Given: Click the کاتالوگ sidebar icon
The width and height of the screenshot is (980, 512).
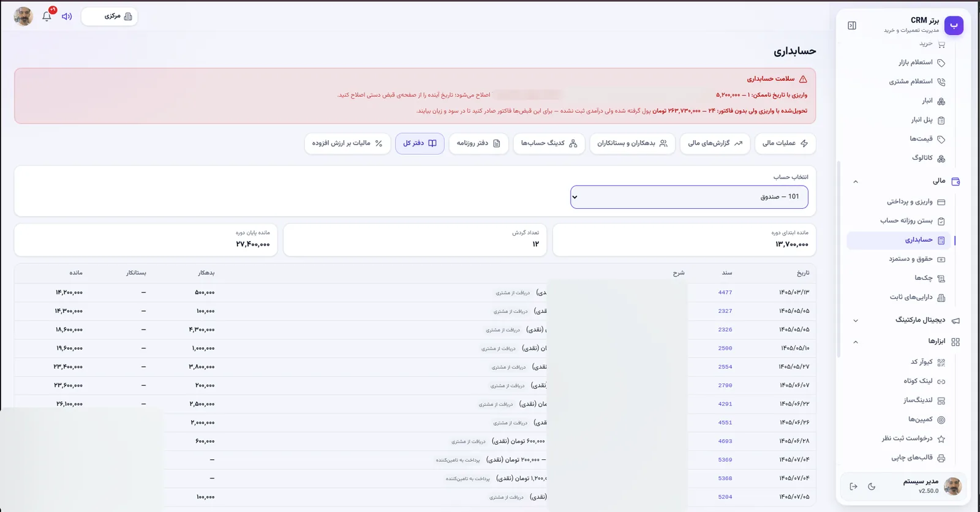Looking at the screenshot, I should (x=941, y=159).
